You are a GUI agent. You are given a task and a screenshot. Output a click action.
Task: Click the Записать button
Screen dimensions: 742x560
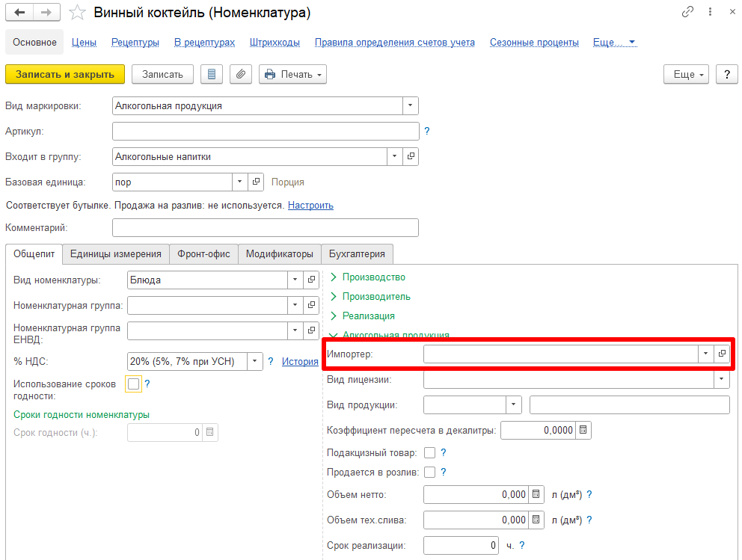[x=162, y=74]
